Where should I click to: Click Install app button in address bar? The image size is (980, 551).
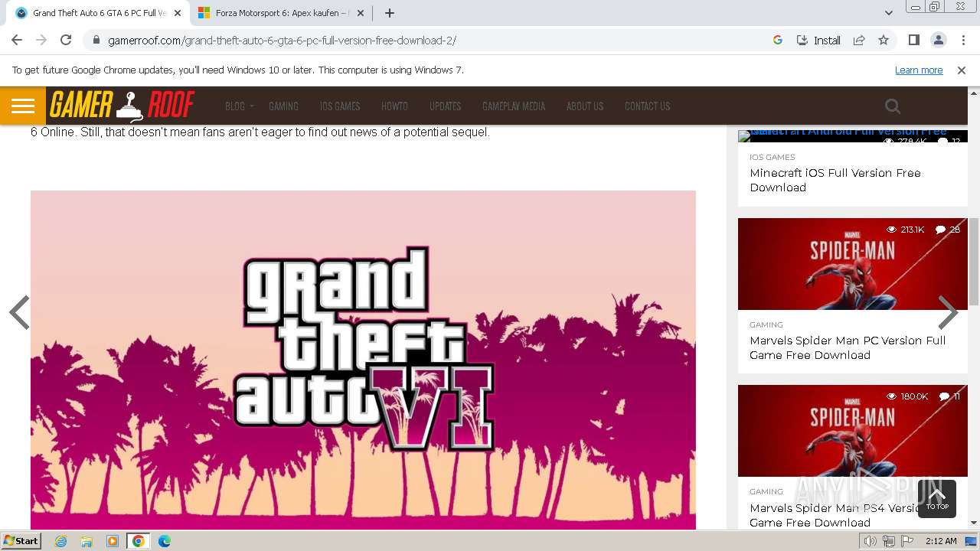point(818,40)
